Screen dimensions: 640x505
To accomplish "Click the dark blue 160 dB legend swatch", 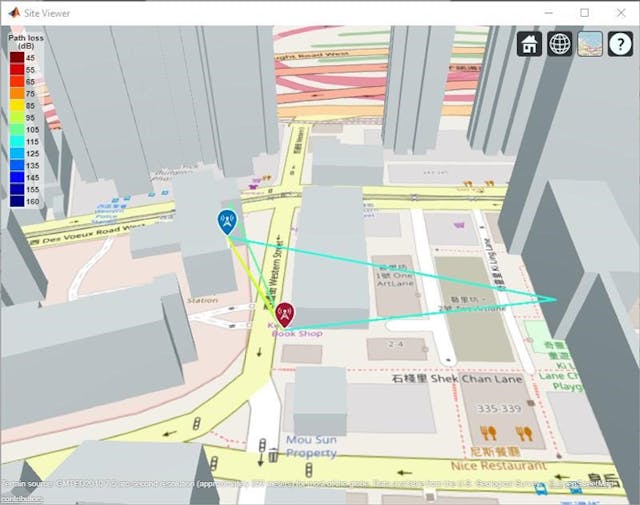I will (17, 200).
